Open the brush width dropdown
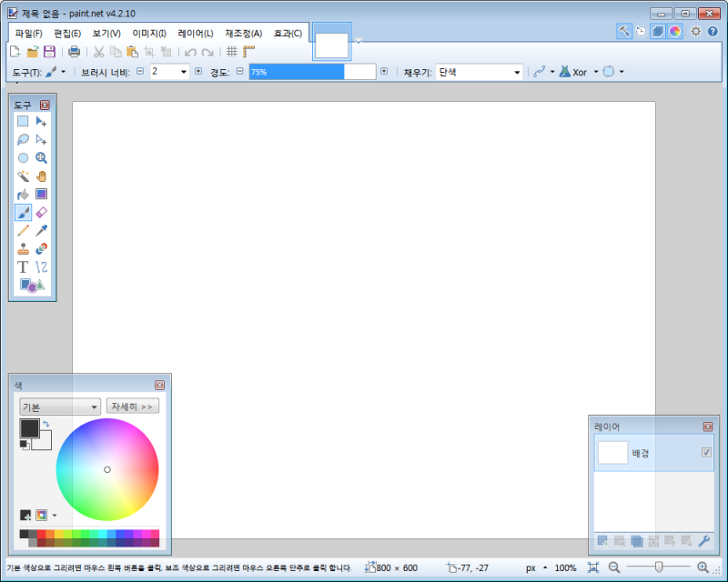728x582 pixels. (183, 71)
